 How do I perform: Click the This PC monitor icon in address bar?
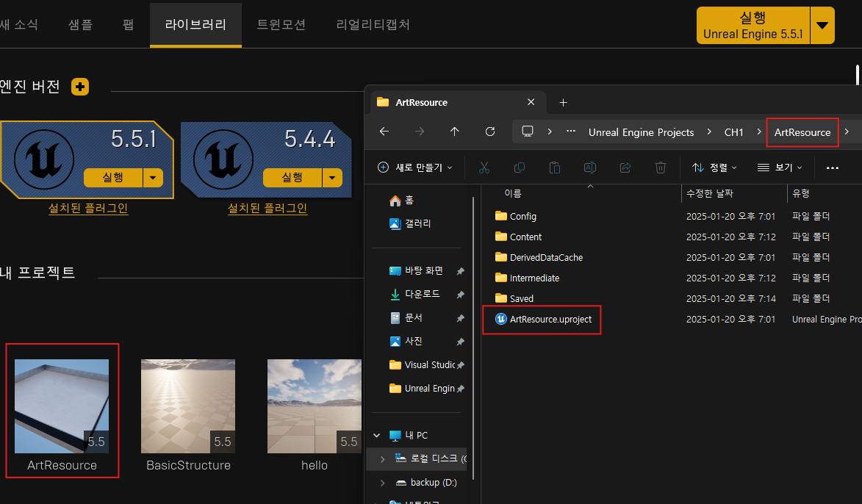(x=528, y=132)
